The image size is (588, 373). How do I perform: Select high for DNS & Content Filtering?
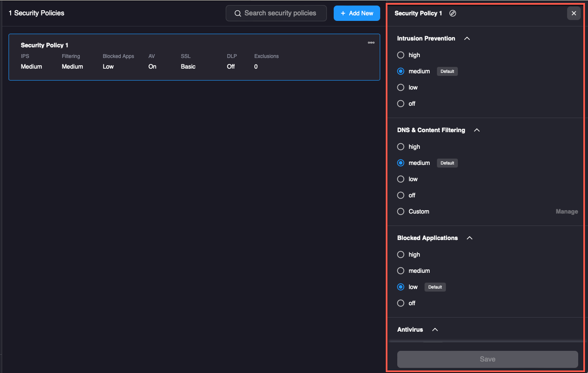coord(401,147)
